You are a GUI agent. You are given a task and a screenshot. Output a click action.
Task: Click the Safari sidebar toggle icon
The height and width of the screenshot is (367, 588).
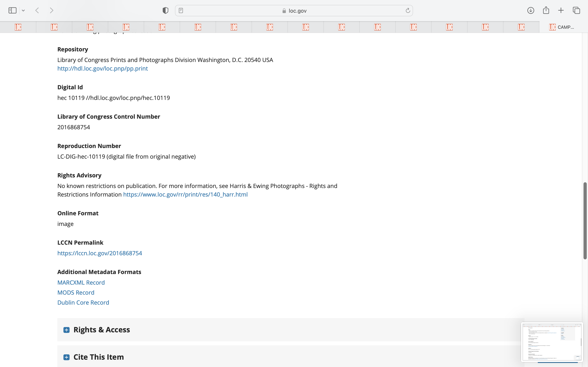pyautogui.click(x=12, y=10)
